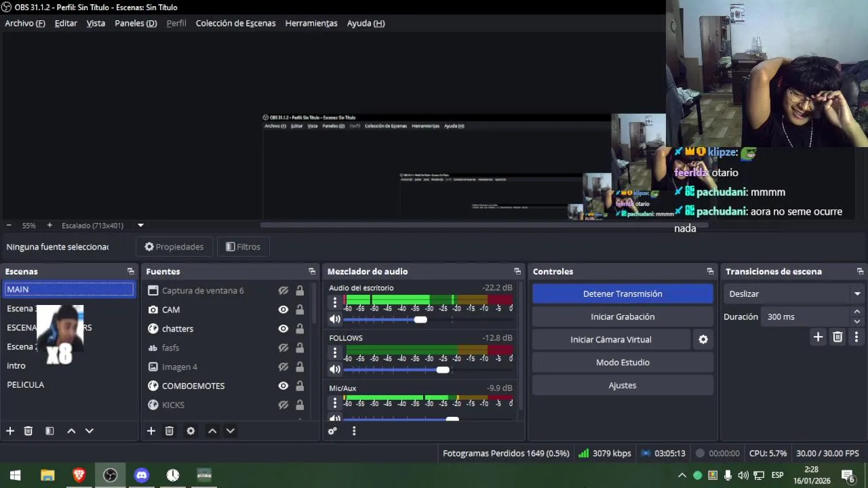Show the Imagen 4 source
The width and height of the screenshot is (868, 488).
point(283,367)
